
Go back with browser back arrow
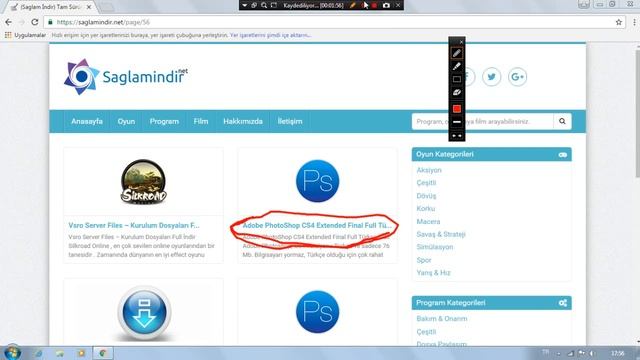[9, 22]
